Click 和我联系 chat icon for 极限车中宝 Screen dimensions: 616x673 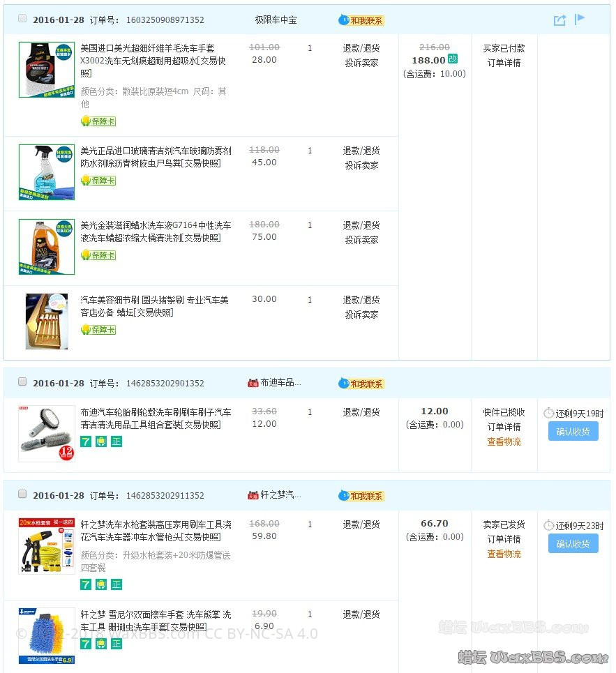tap(361, 20)
